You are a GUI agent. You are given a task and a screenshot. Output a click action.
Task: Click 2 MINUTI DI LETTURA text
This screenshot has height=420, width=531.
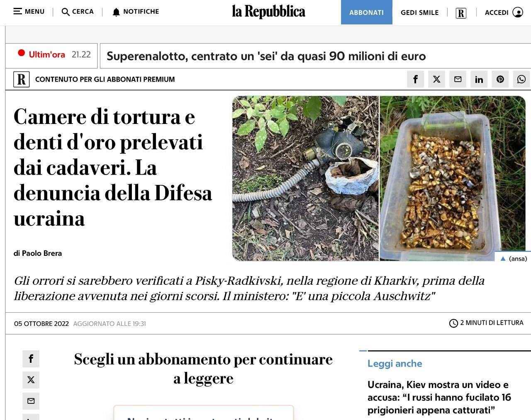point(492,323)
